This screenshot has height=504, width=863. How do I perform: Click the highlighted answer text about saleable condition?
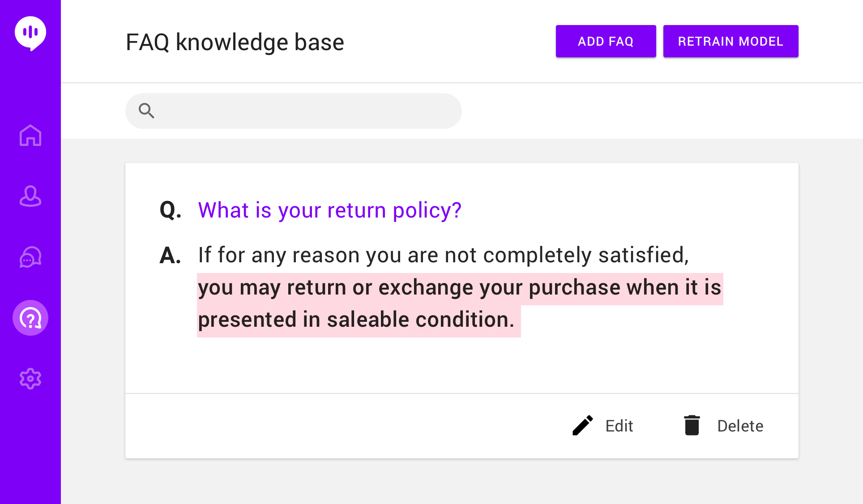pos(460,304)
